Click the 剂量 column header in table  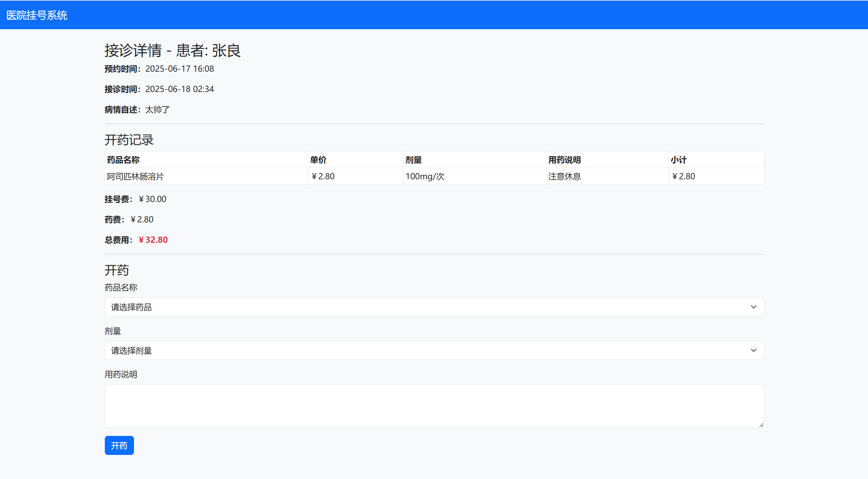tap(413, 160)
